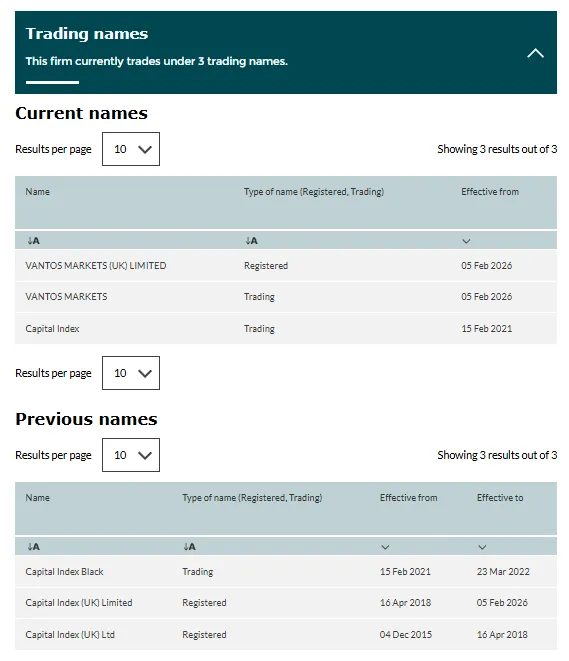Sort Previous names by Type of name icon
This screenshot has width=569, height=661.
(x=189, y=547)
